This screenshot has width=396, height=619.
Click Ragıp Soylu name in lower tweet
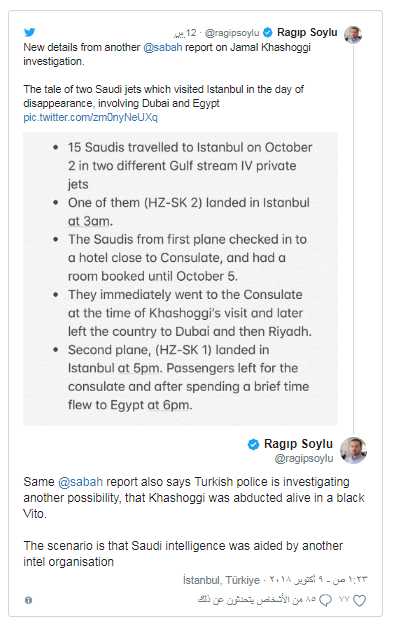pyautogui.click(x=298, y=444)
